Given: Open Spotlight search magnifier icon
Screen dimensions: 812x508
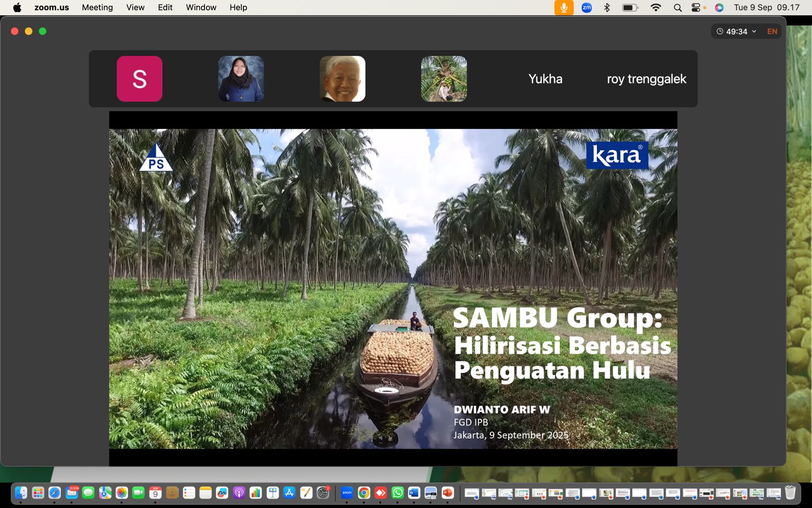Looking at the screenshot, I should (678, 8).
